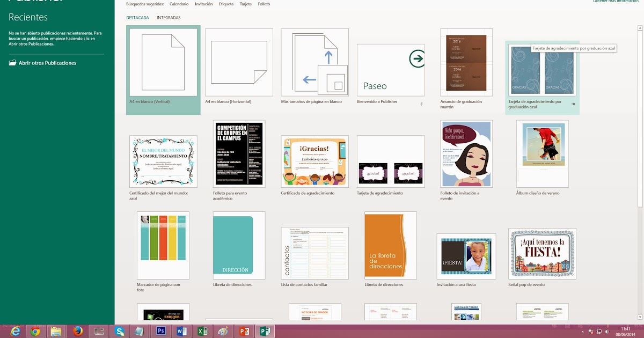Open the Bienvenido a Publisher tour template
This screenshot has width=644, height=338.
click(x=390, y=70)
